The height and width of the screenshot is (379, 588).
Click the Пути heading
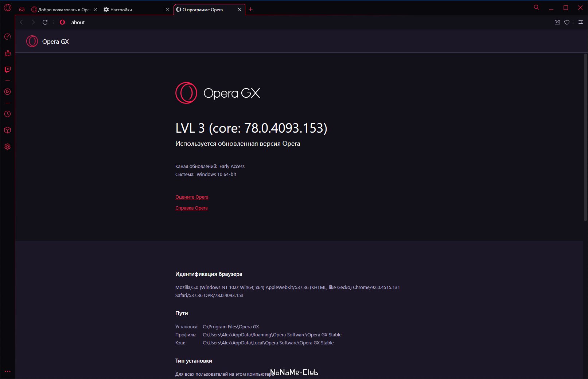(182, 313)
